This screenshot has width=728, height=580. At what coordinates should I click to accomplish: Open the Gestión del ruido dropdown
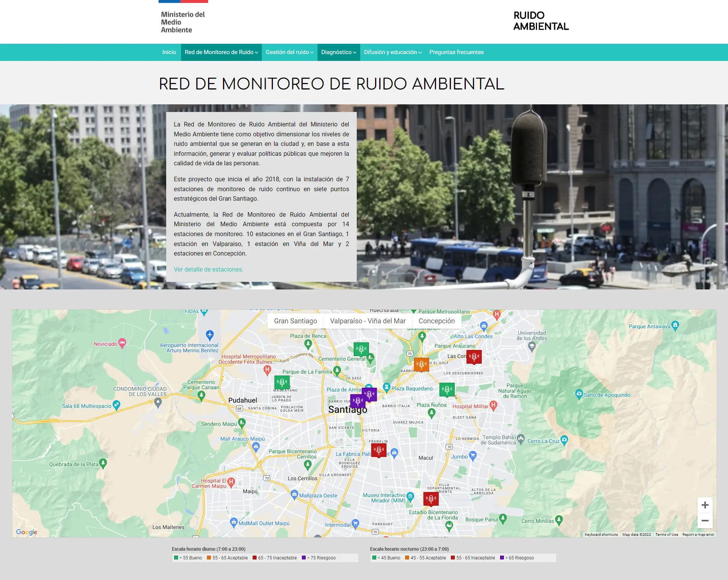pyautogui.click(x=289, y=52)
